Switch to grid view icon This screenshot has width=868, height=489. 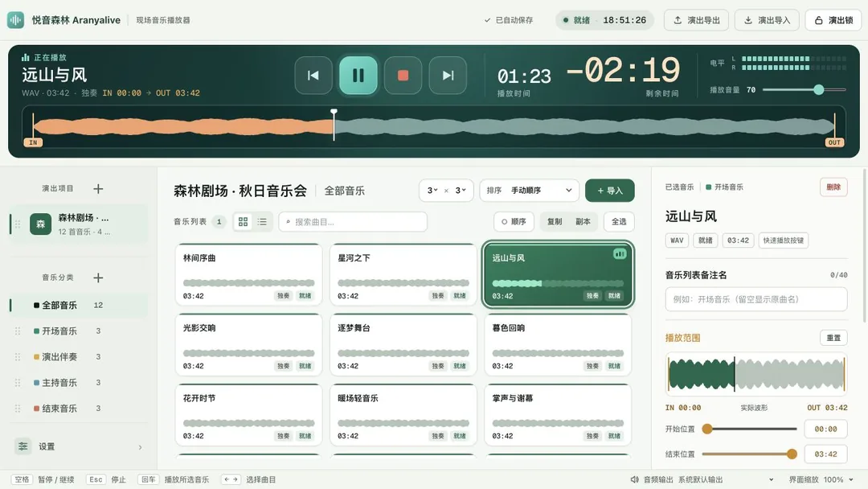click(243, 221)
